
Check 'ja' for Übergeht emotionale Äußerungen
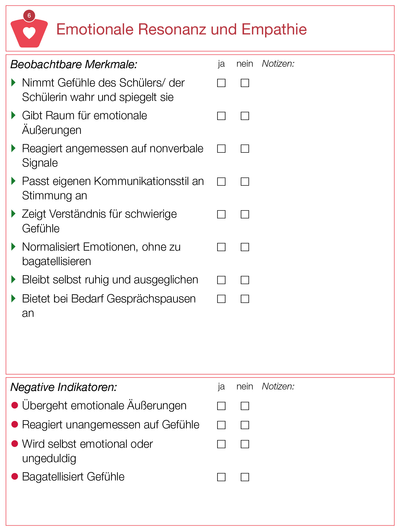(x=221, y=406)
